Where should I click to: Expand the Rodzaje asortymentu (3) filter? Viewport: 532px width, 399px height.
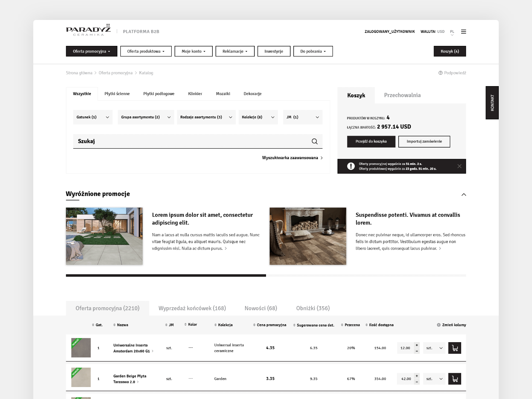206,117
